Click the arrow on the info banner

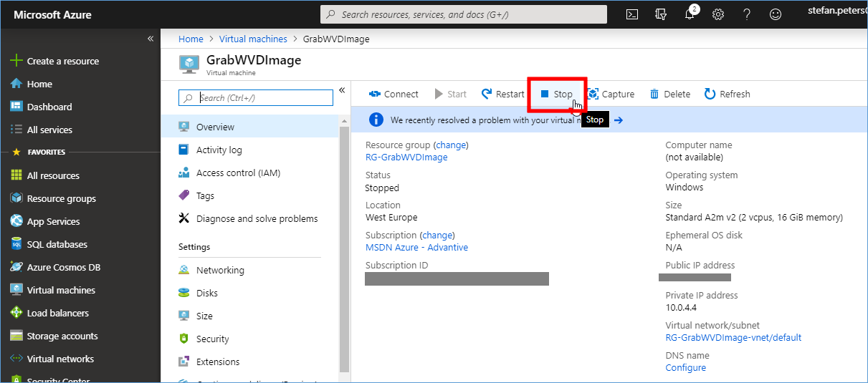coord(619,120)
